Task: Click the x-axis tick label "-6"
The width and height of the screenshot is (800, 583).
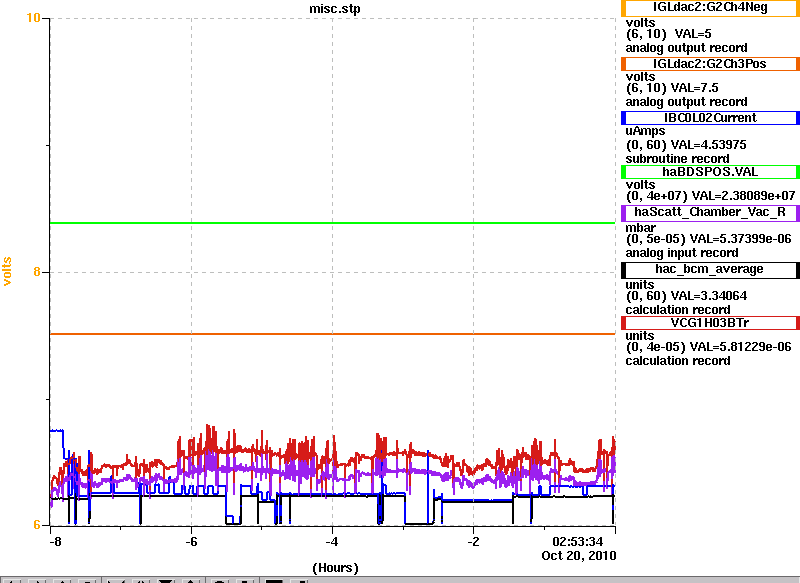Action: coord(191,541)
